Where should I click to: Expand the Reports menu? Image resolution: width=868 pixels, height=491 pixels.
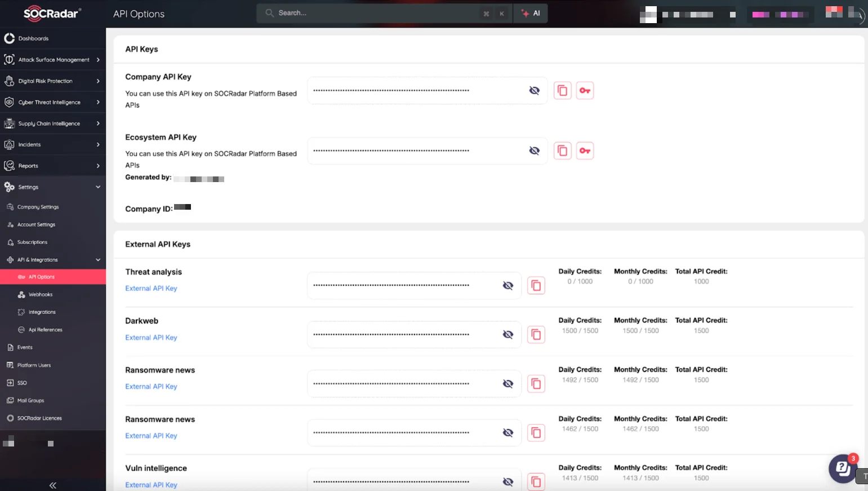point(53,166)
